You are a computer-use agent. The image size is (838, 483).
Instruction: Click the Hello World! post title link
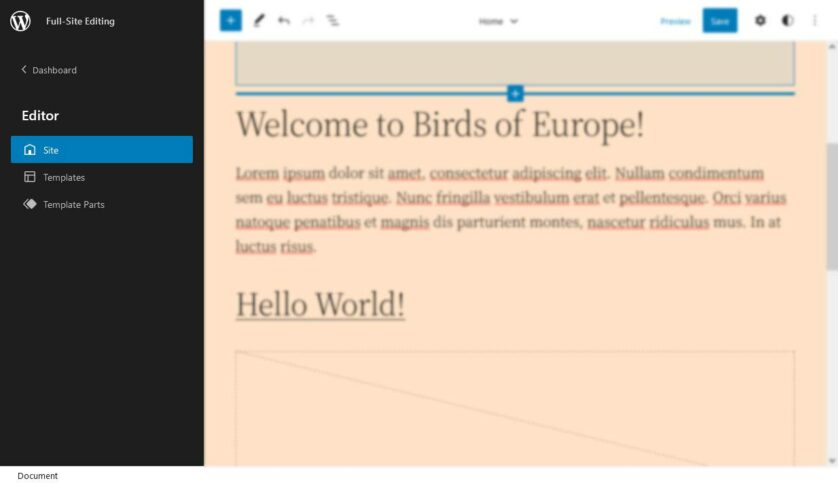[320, 304]
